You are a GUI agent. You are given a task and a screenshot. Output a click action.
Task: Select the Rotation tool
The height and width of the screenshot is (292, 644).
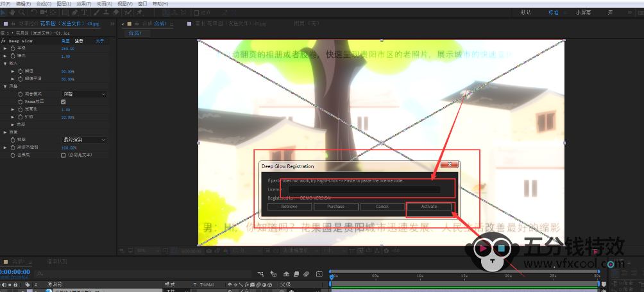pos(34,13)
